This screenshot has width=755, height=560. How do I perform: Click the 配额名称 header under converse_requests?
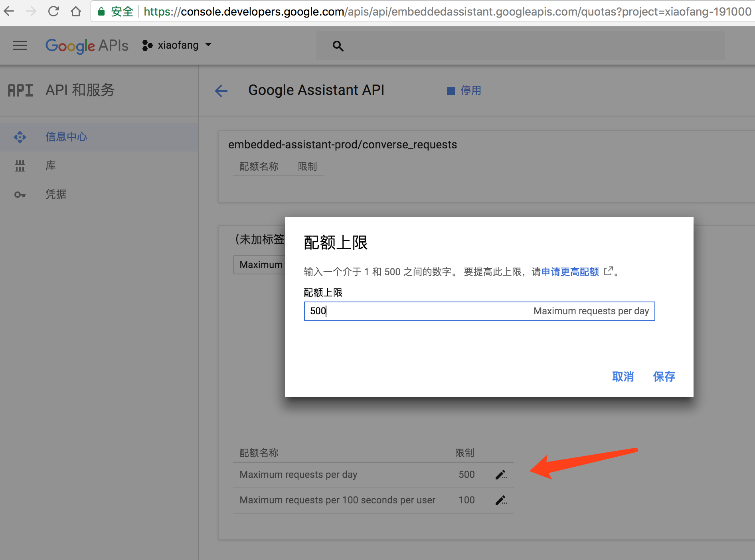pos(259,167)
